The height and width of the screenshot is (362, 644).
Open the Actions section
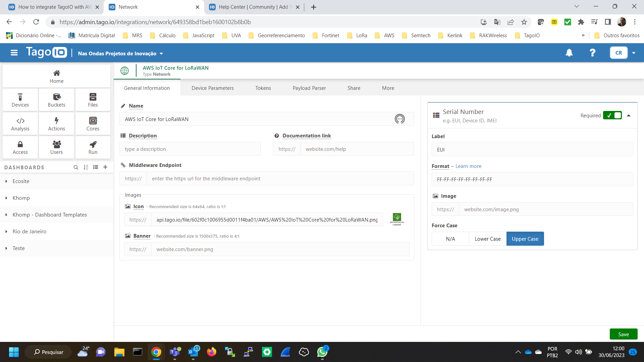tap(56, 124)
